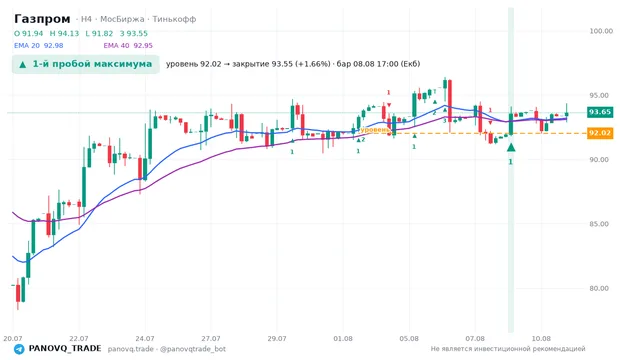Click the МосБиржа exchange label
This screenshot has width=640, height=360.
[122, 19]
